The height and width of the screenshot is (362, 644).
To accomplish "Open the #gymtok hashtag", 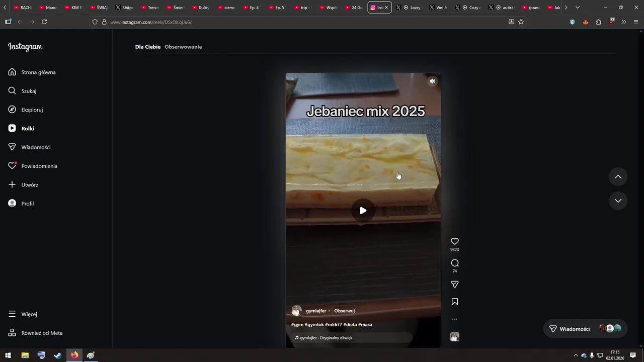I will tap(314, 325).
